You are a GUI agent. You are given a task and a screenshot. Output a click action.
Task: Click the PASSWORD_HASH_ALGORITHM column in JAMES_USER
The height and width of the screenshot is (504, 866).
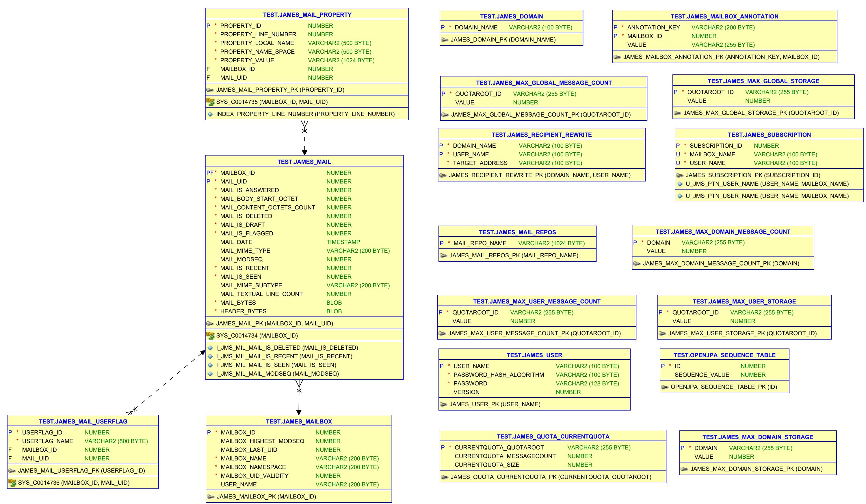click(498, 374)
